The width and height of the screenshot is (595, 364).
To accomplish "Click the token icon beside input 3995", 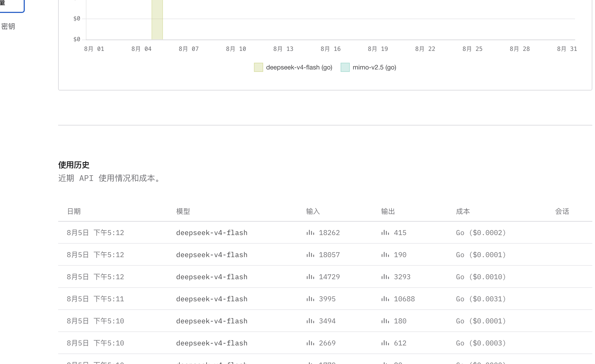I will point(310,299).
